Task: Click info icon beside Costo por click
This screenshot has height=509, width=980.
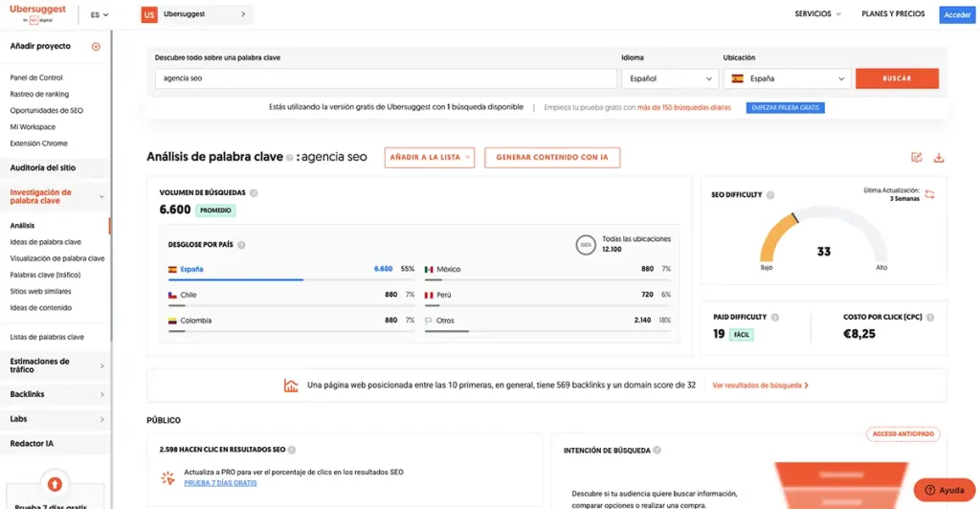Action: (930, 318)
